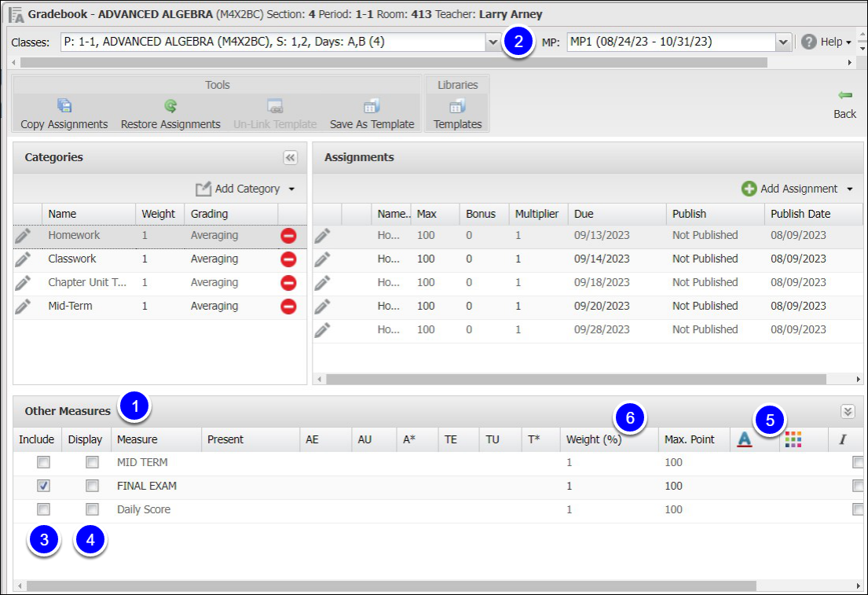Sort assignments by Due column header
The image size is (868, 595).
click(617, 214)
